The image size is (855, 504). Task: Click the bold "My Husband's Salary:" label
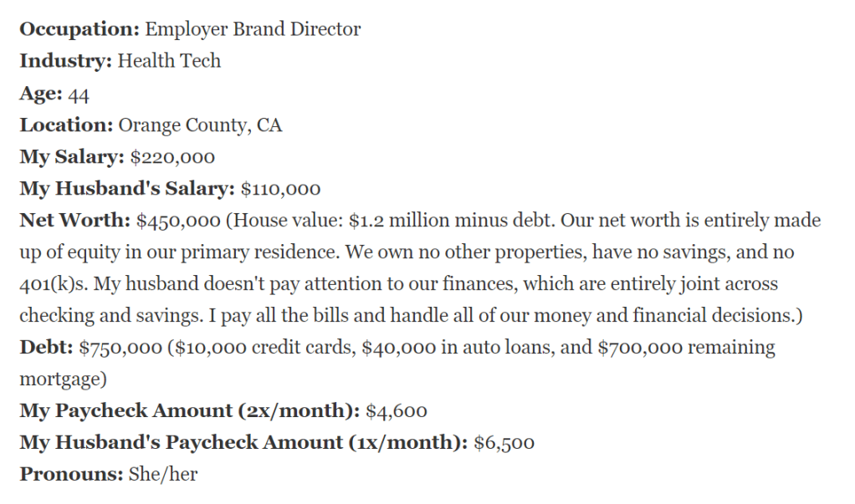click(127, 189)
